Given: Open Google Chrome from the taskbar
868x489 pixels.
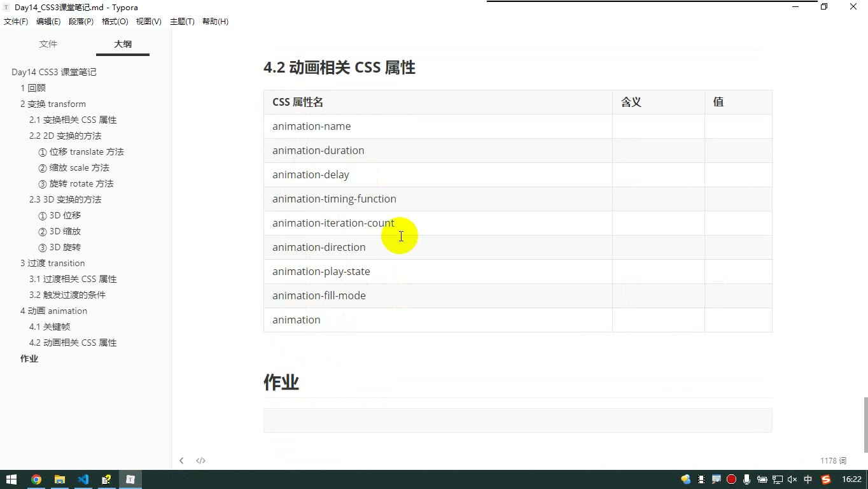Looking at the screenshot, I should tap(36, 479).
